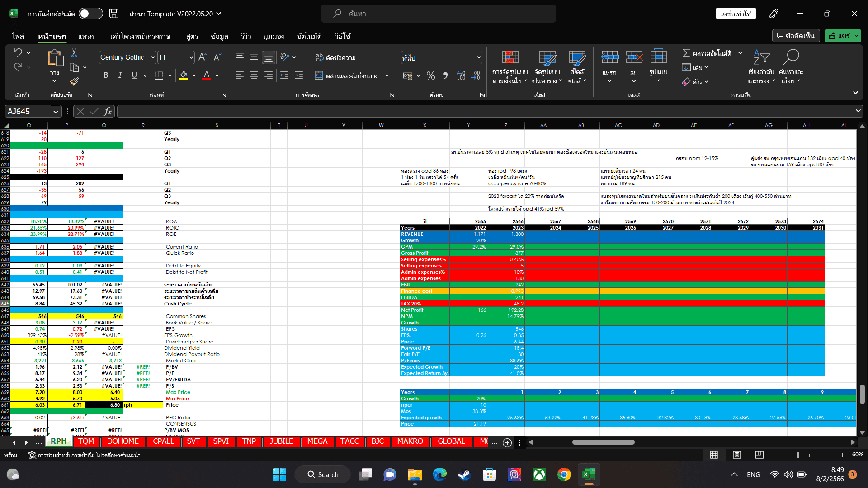This screenshot has height=488, width=868.
Task: Click the Increase Font Size icon
Action: click(203, 57)
